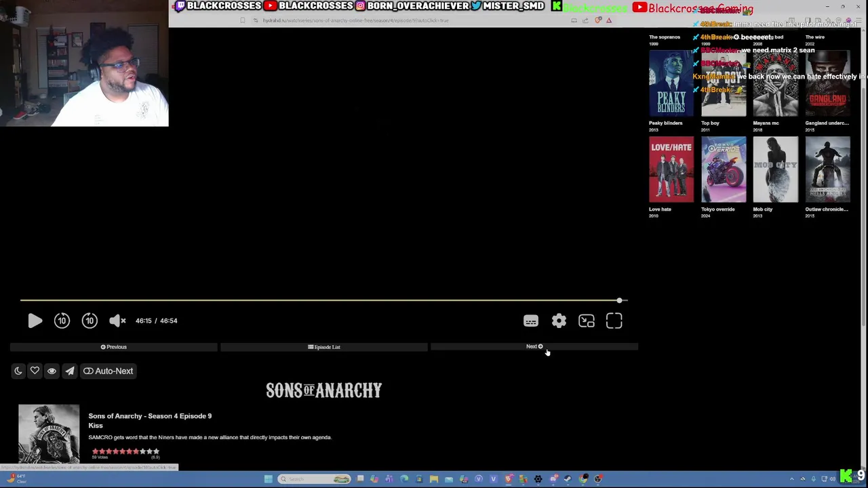
Task: Bookmark the page with the bookmark icon
Action: [x=242, y=20]
